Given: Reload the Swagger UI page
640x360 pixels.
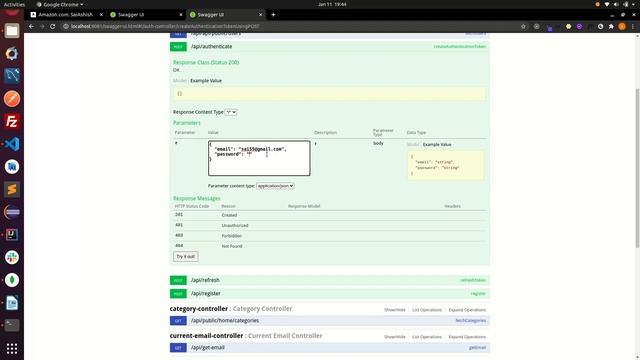Looking at the screenshot, I should (x=53, y=26).
